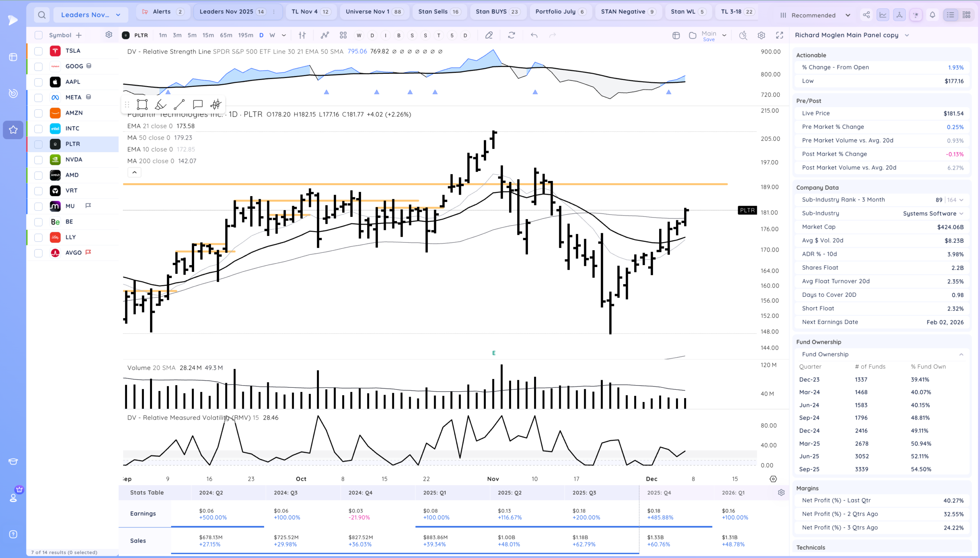Open chart settings gear icon
Viewport: 980px width, 558px height.
click(x=761, y=35)
